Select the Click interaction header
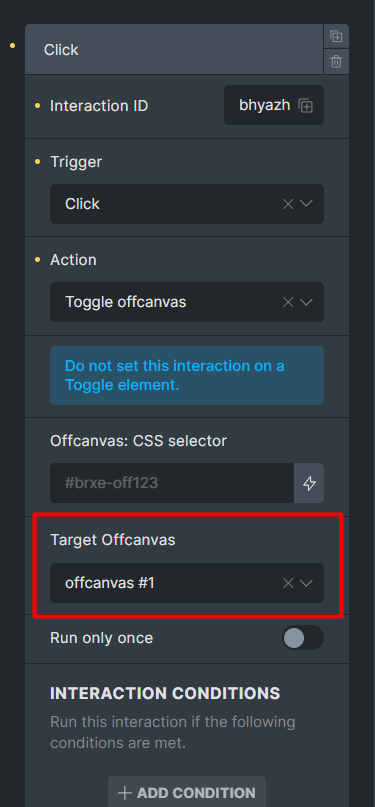This screenshot has height=807, width=375. pos(174,49)
